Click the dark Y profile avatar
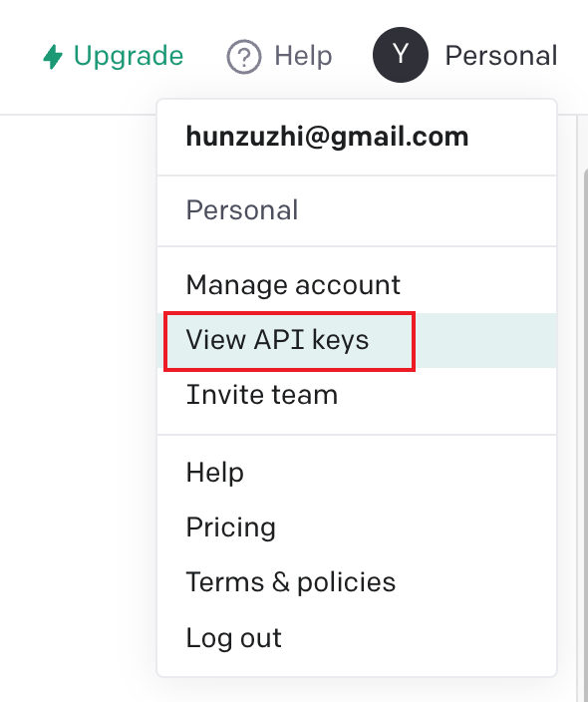 pyautogui.click(x=401, y=55)
